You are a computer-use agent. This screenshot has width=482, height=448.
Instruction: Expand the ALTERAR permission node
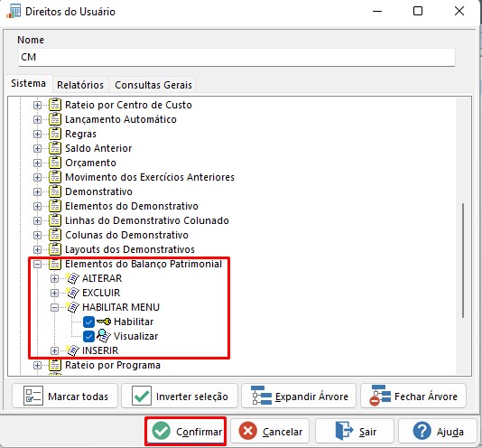(x=54, y=279)
